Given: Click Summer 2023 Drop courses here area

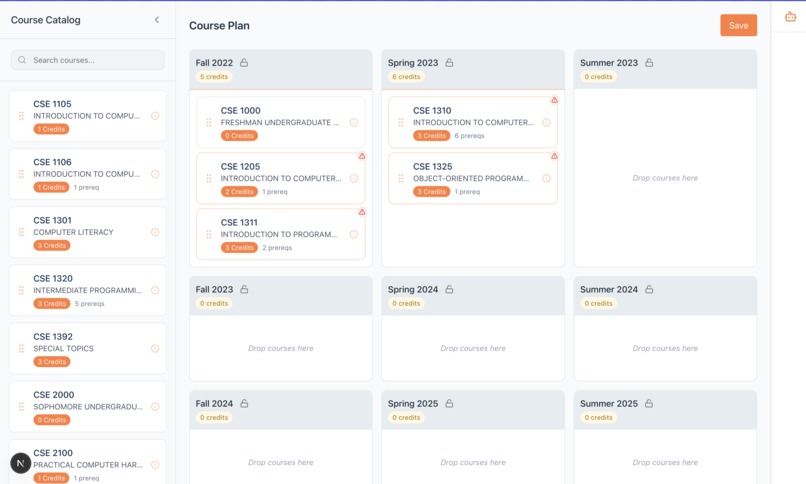Looking at the screenshot, I should (665, 178).
